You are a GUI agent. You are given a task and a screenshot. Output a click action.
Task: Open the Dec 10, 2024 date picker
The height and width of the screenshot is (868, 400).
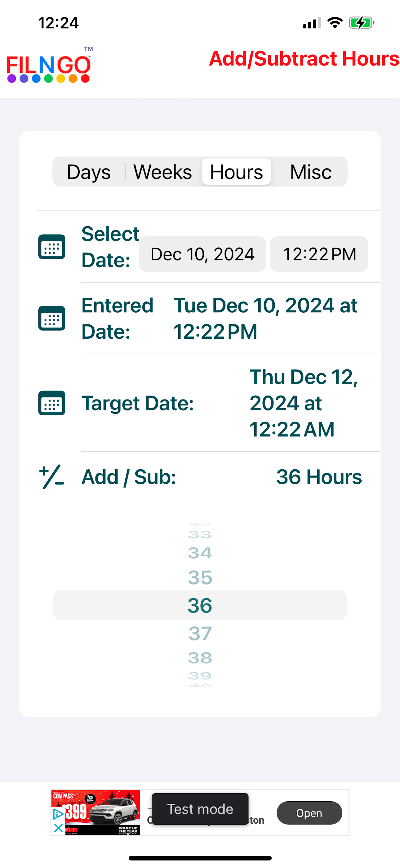click(202, 254)
